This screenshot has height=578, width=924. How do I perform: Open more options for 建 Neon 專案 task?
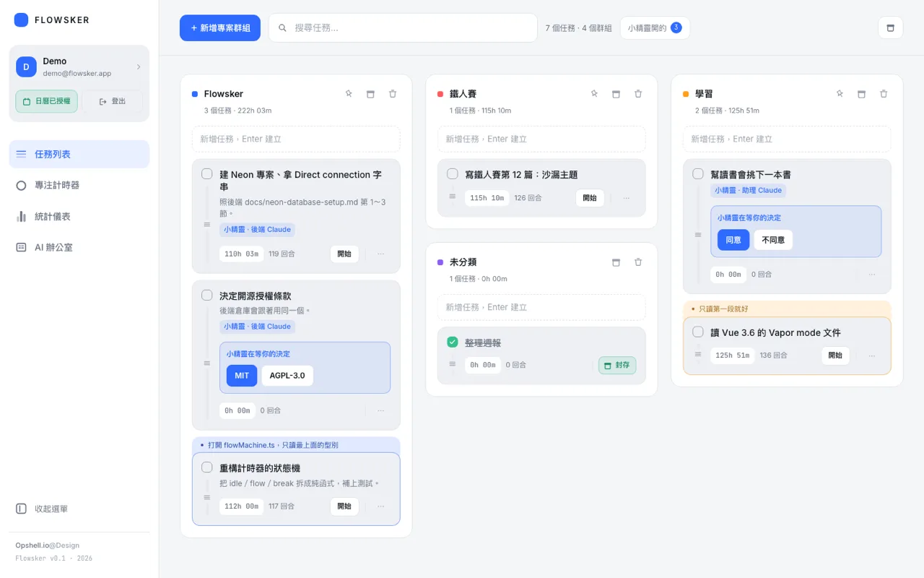[381, 254]
